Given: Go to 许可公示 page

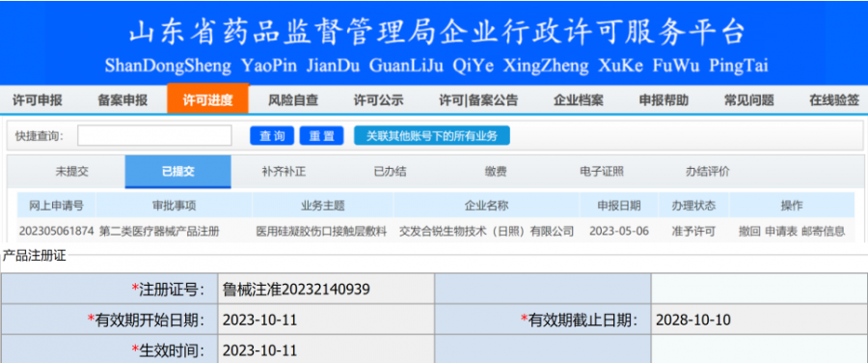Looking at the screenshot, I should point(379,100).
